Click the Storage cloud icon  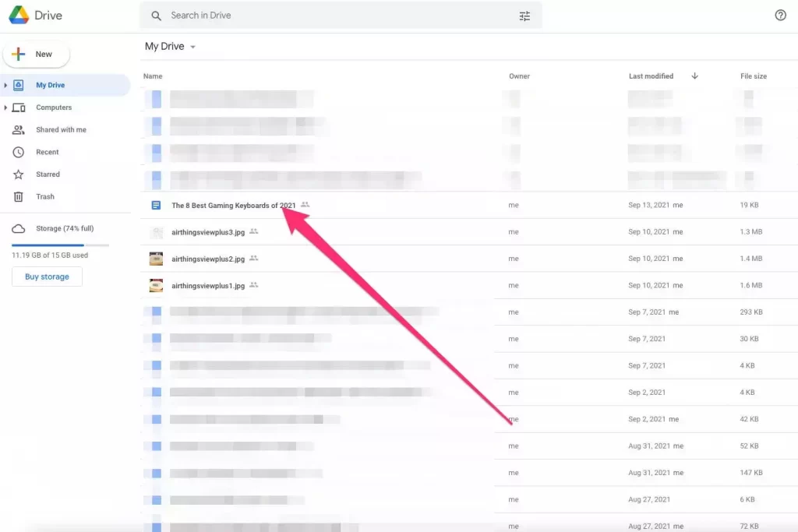19,229
